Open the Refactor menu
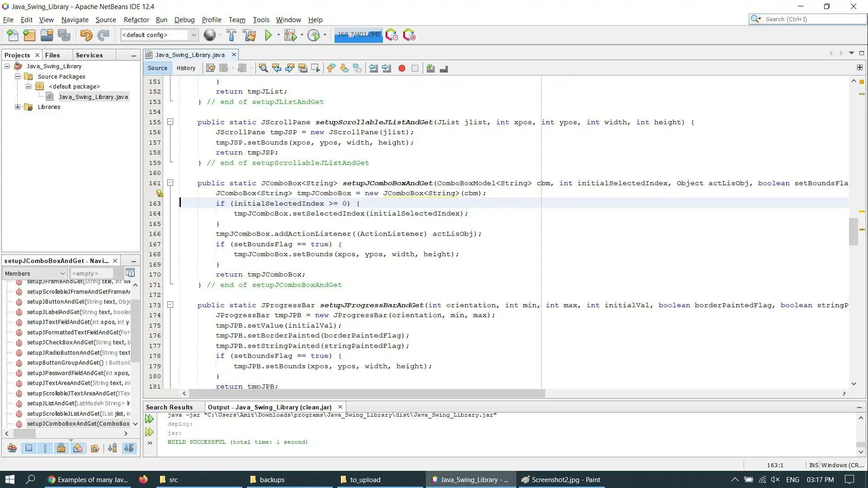Image resolution: width=868 pixels, height=488 pixels. point(136,20)
